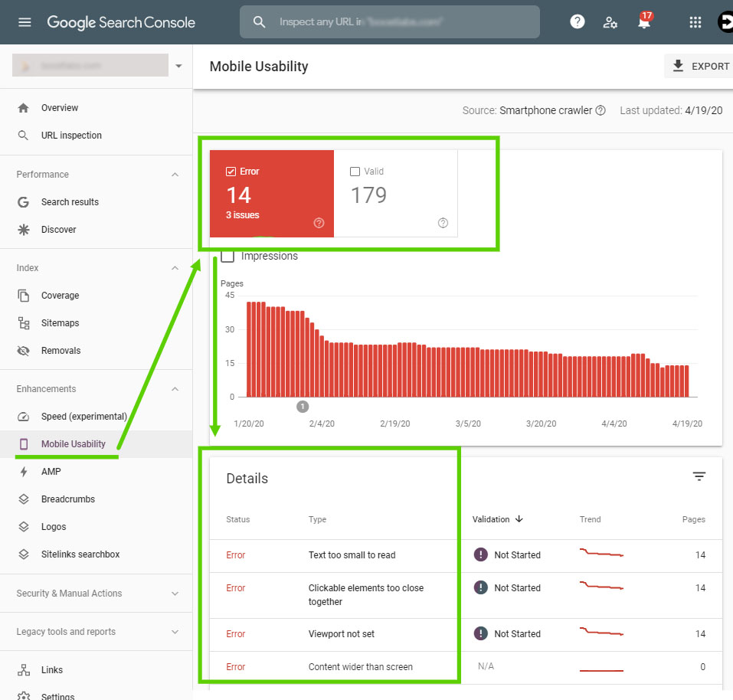Screen dimensions: 733x700
Task: Expand Legacy tools and reports section
Action: (x=175, y=632)
